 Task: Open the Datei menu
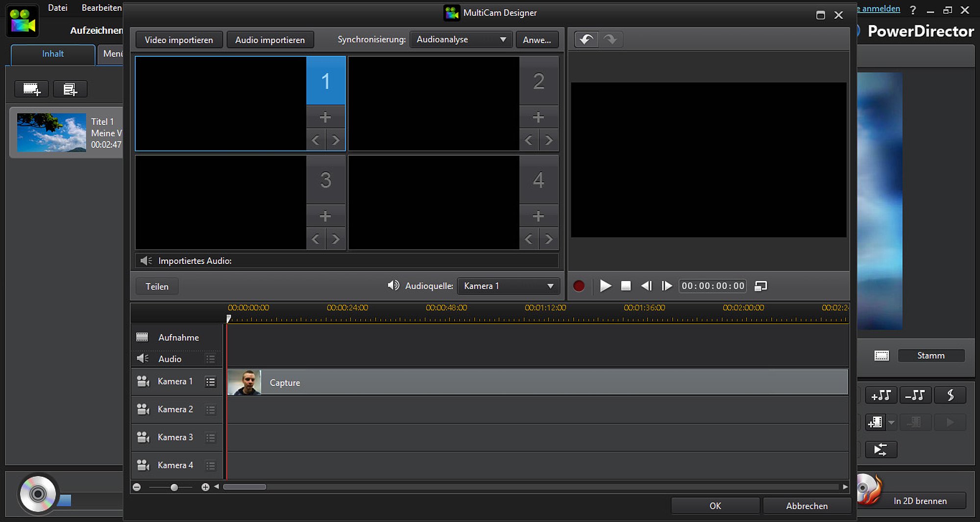tap(57, 8)
